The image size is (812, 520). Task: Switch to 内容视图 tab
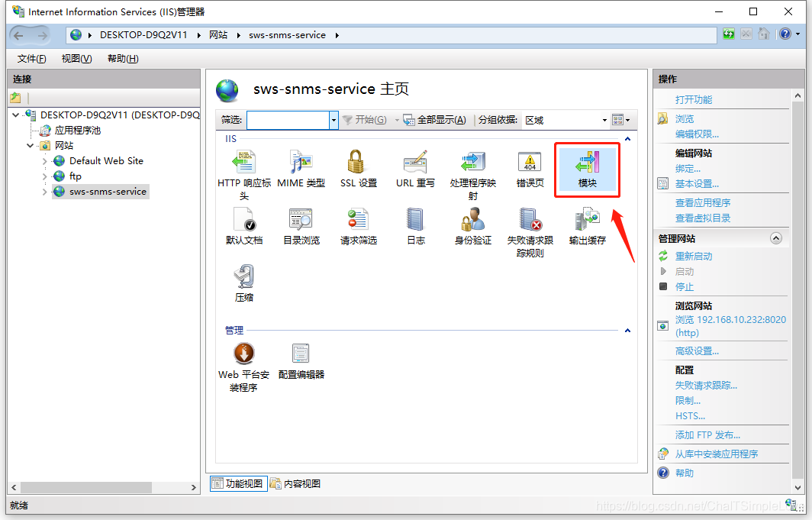295,484
